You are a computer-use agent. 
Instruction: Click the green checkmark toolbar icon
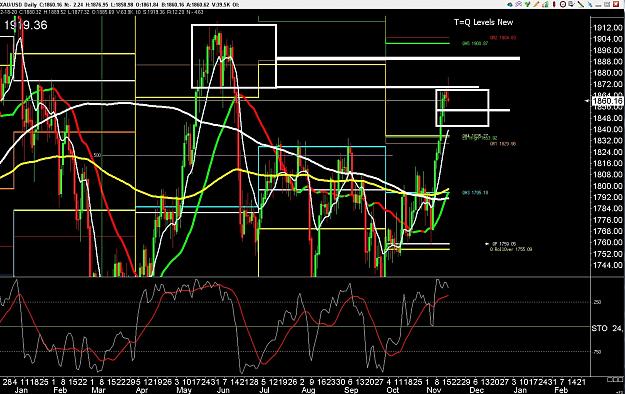(527, 4)
